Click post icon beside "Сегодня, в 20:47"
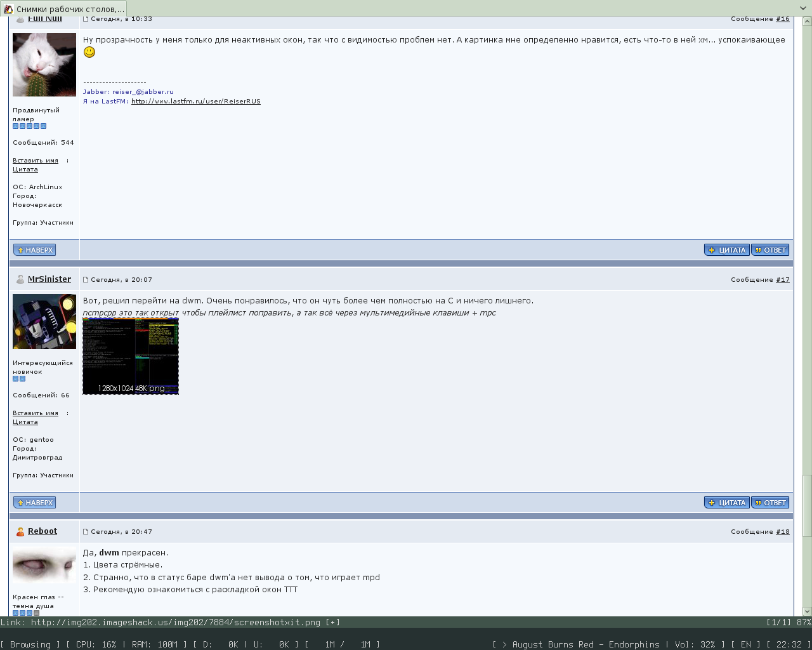 pos(86,532)
